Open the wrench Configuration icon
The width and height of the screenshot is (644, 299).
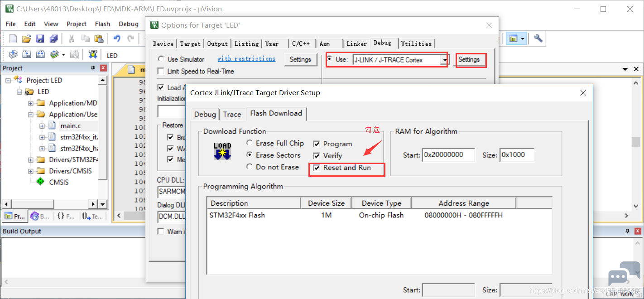click(538, 39)
